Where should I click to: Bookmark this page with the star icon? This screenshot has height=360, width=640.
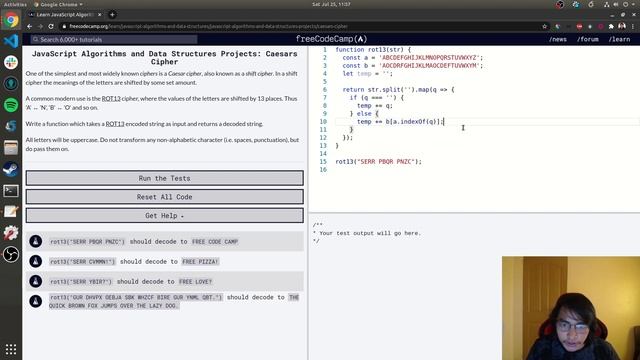(544, 26)
